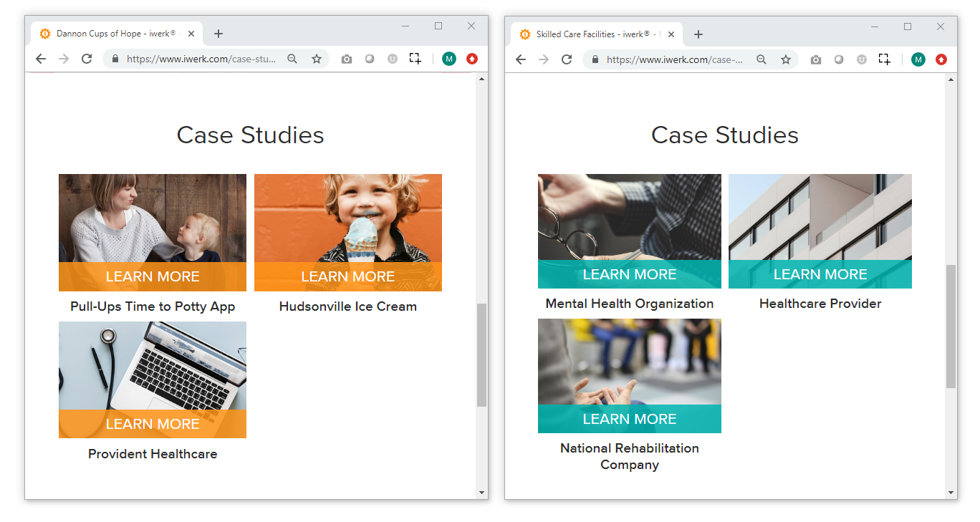Click LEARN MORE on the Hudsonville Ice Cream card
Image resolution: width=980 pixels, height=522 pixels.
348,276
